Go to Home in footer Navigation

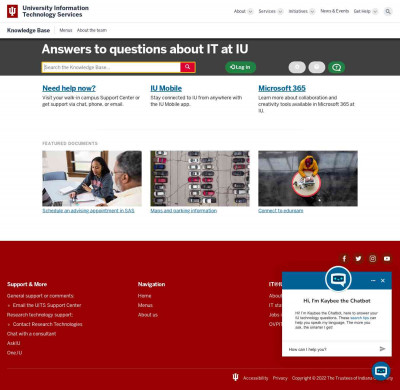point(144,296)
